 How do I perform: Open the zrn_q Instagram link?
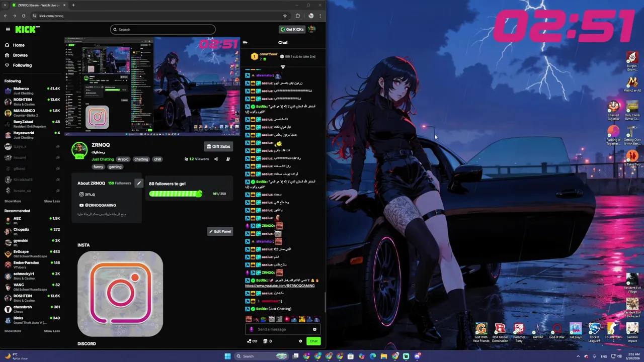87,194
